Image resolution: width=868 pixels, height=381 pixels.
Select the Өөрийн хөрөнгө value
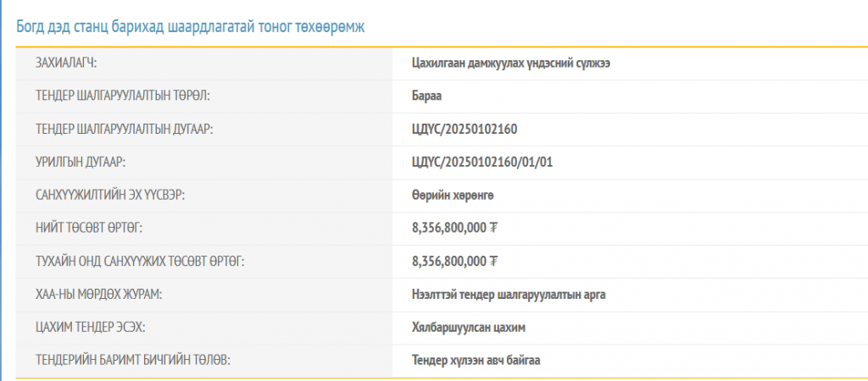click(x=452, y=195)
